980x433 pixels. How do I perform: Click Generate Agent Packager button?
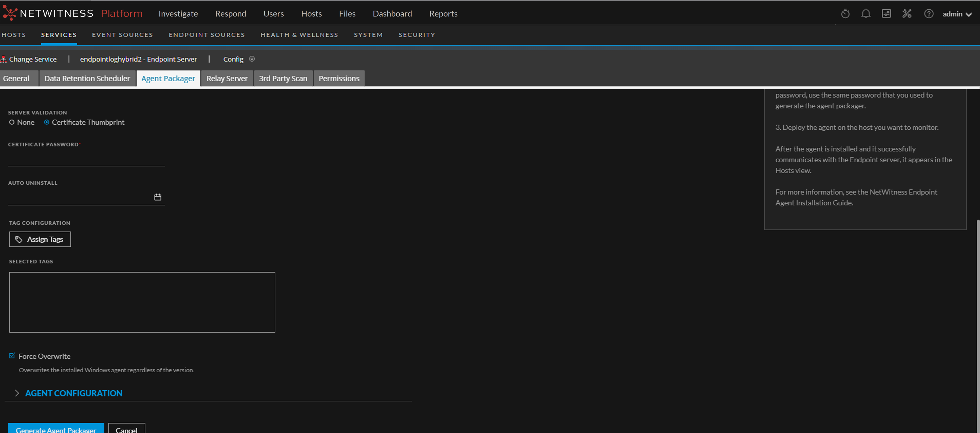(56, 429)
